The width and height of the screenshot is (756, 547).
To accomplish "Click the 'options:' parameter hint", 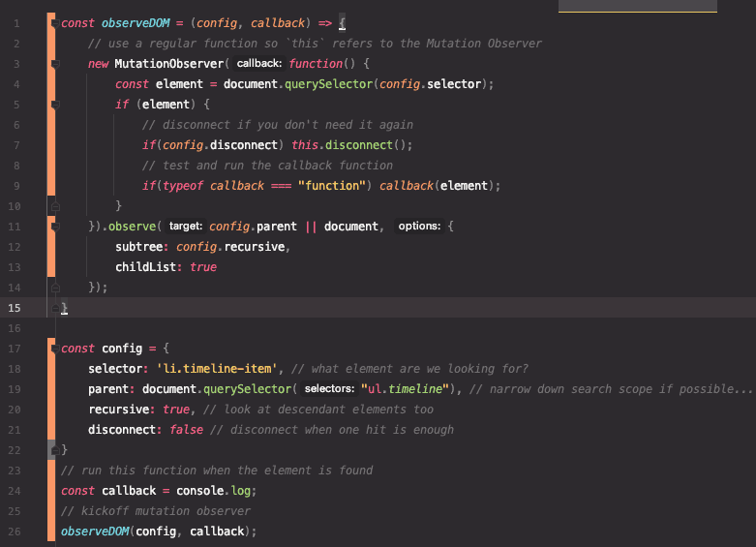I will [x=419, y=227].
